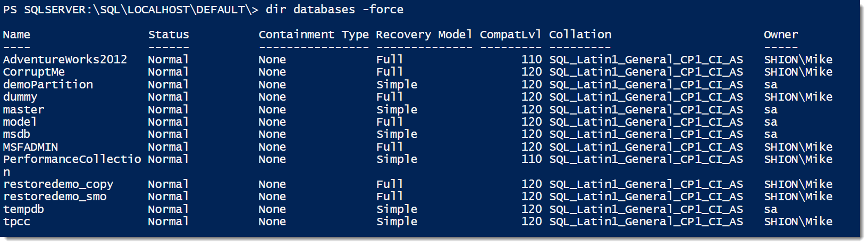Click the AdventureWorks2012 database name
868x245 pixels.
coord(65,60)
